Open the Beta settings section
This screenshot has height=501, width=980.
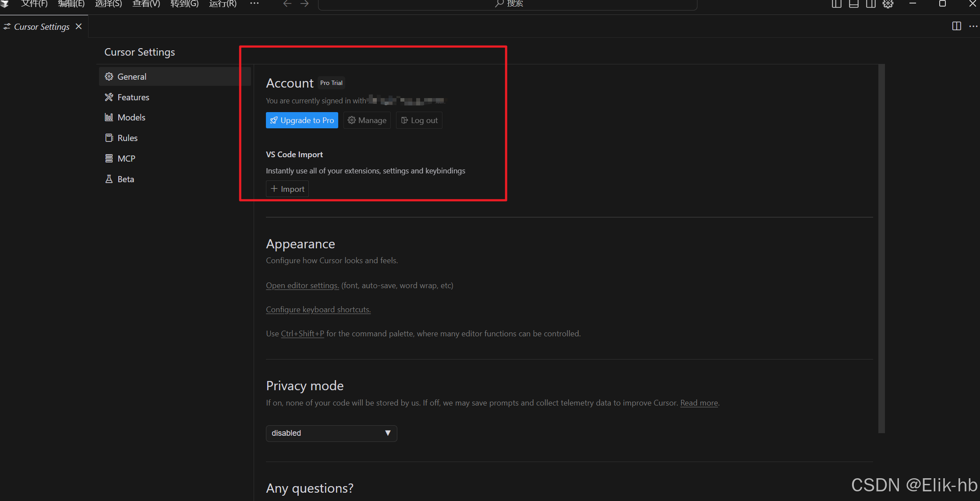pyautogui.click(x=125, y=179)
